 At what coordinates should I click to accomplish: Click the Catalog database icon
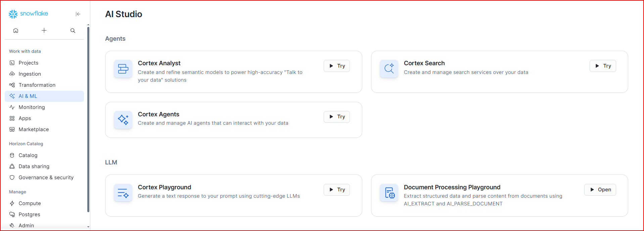(x=12, y=155)
